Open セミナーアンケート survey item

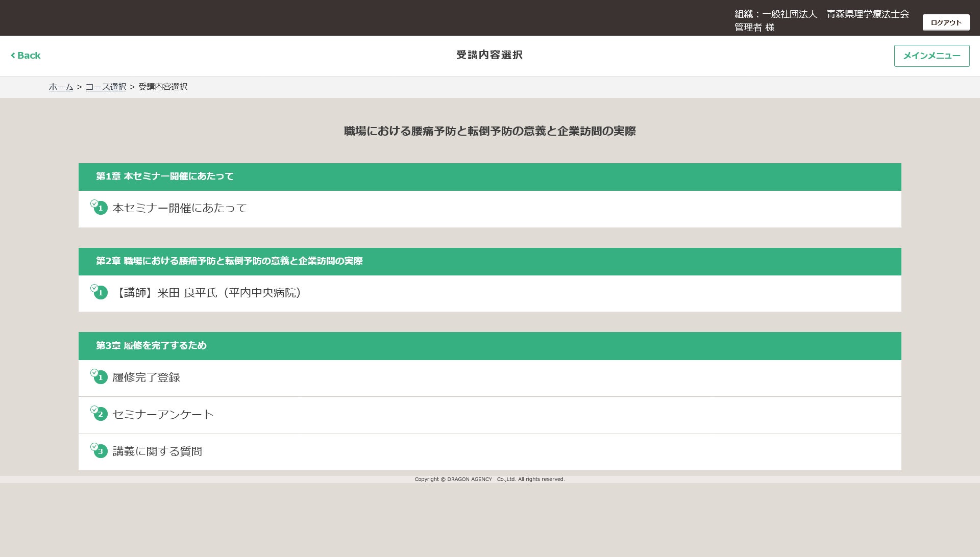163,414
